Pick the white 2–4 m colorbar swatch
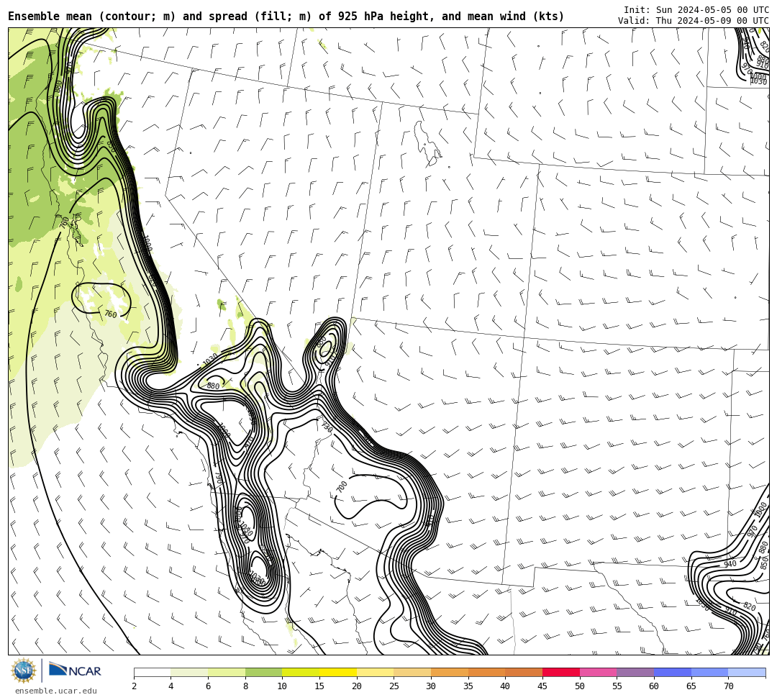This screenshot has height=700, width=777. (152, 672)
